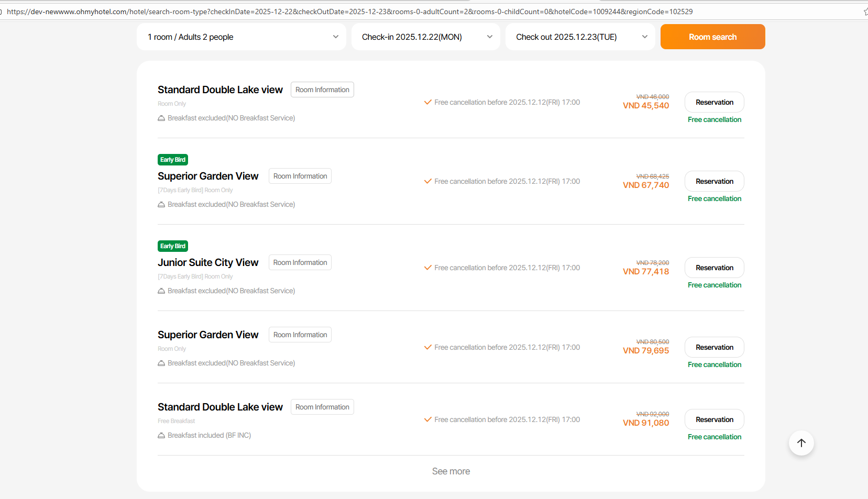
Task: Click the Early Bird badge above Superior Garden
Action: tap(173, 160)
